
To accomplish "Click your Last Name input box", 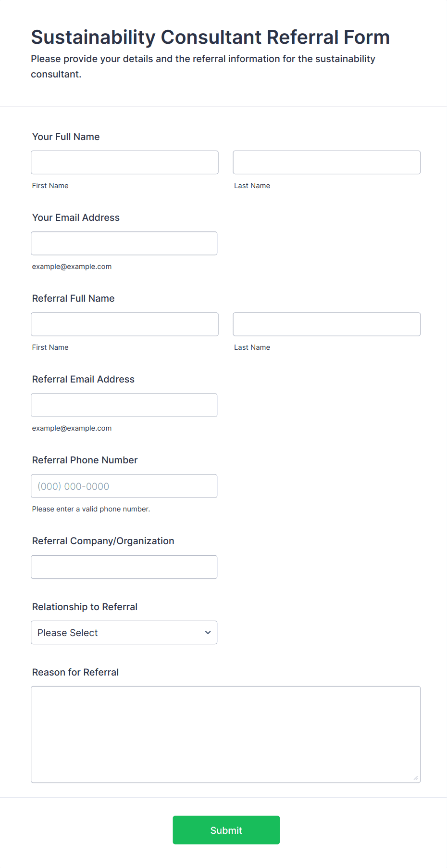I will click(326, 163).
